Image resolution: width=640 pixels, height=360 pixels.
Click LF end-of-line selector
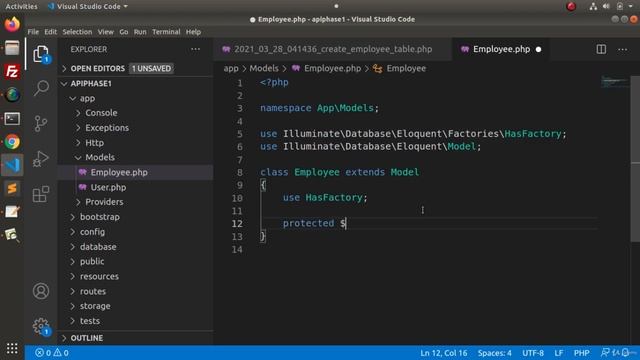[x=559, y=353]
